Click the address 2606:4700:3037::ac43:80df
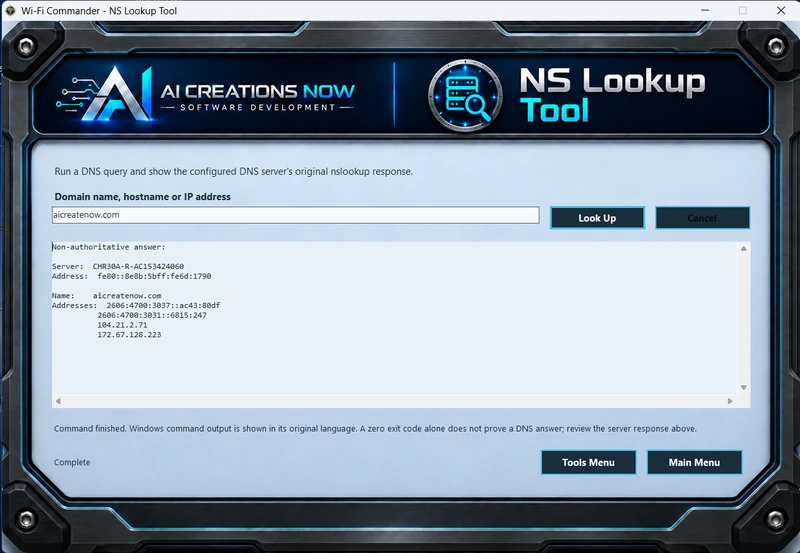 163,305
